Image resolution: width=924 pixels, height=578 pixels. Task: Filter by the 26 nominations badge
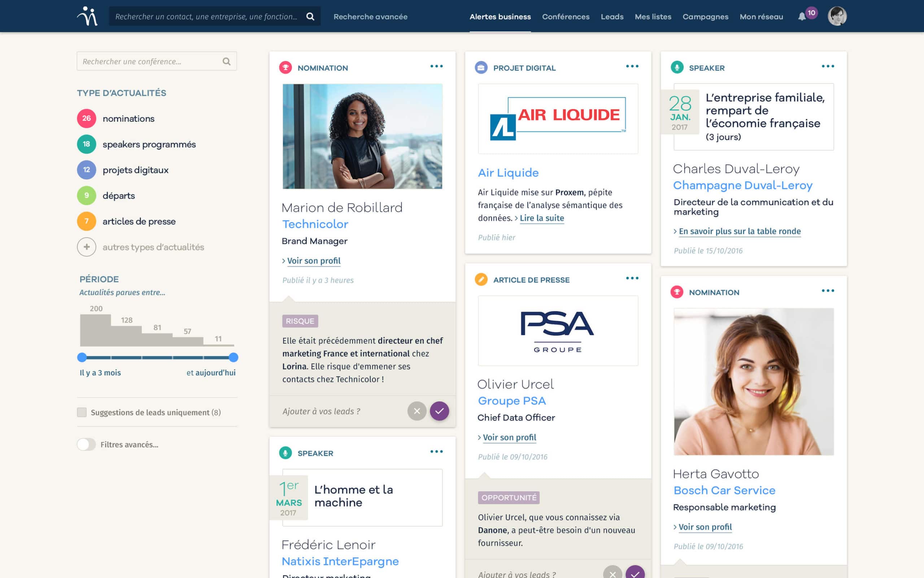pyautogui.click(x=87, y=118)
